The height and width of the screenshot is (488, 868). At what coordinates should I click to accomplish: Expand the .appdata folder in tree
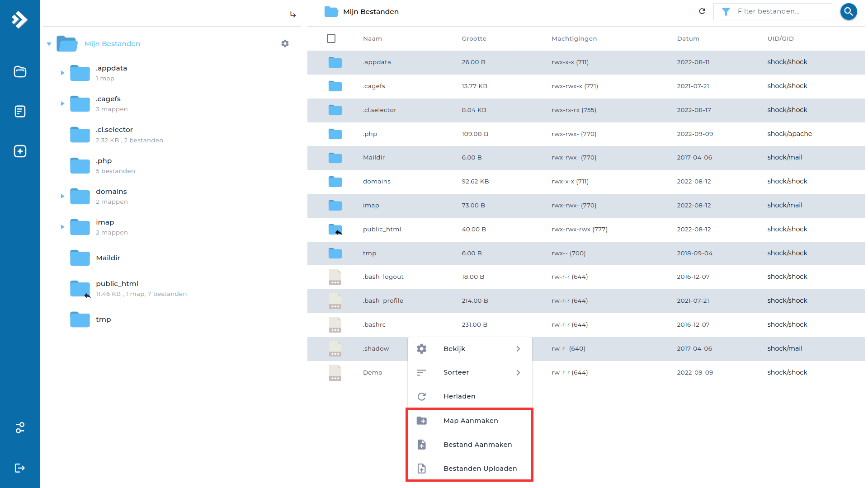coord(62,73)
